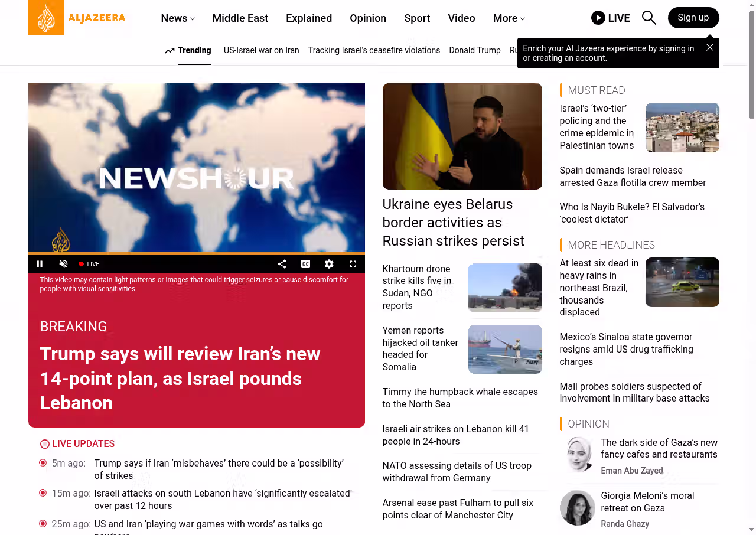Open the Opinion section

[368, 18]
